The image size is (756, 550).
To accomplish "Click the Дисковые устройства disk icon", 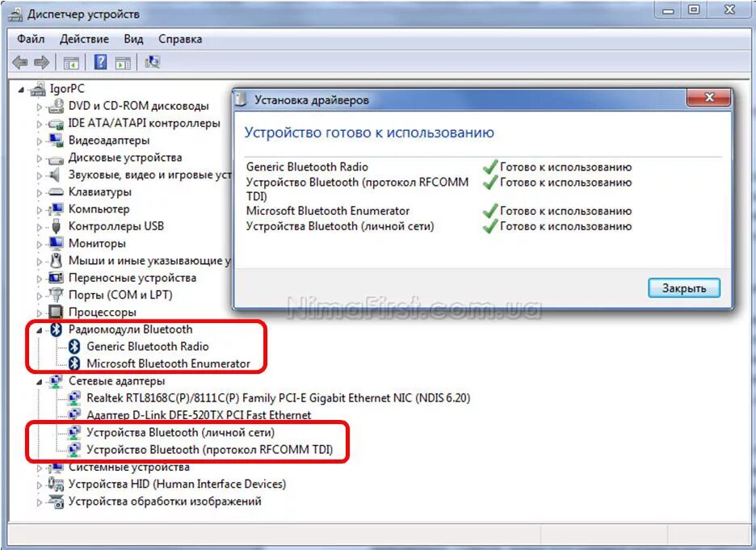I will coord(56,158).
